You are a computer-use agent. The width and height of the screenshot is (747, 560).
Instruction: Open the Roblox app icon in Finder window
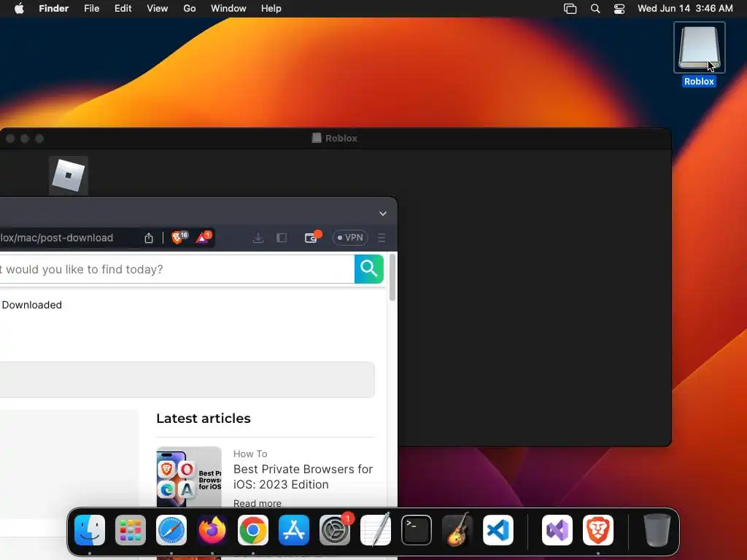[68, 175]
